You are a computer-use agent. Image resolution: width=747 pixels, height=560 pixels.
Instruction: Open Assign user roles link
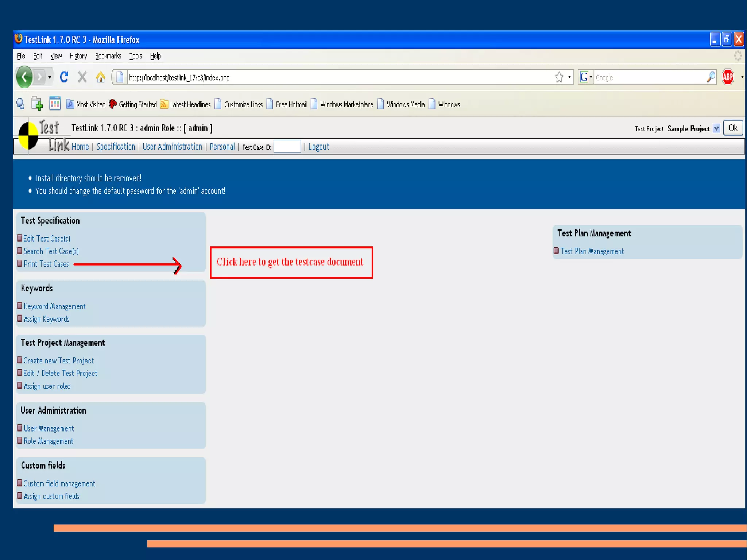tap(47, 386)
